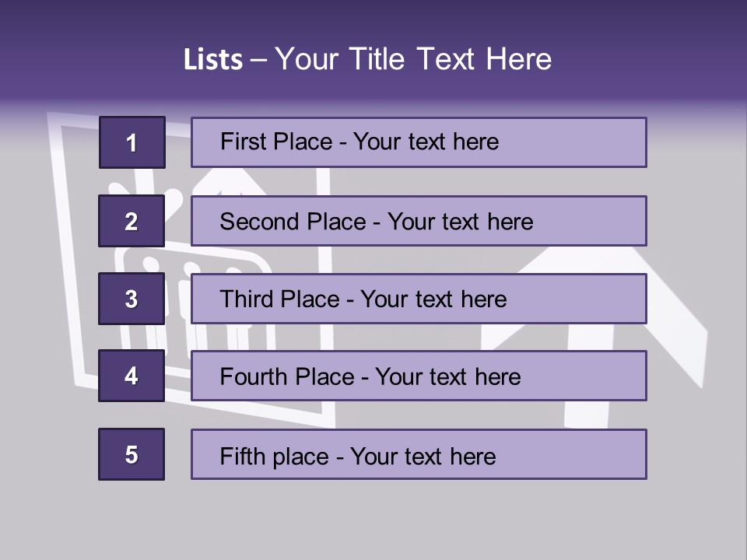Select the 'Fifth place' text box
This screenshot has width=747, height=560.
419,454
